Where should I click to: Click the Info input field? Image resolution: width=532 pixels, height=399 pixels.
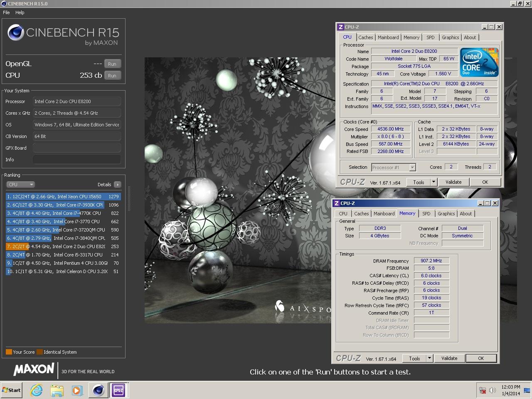(77, 160)
